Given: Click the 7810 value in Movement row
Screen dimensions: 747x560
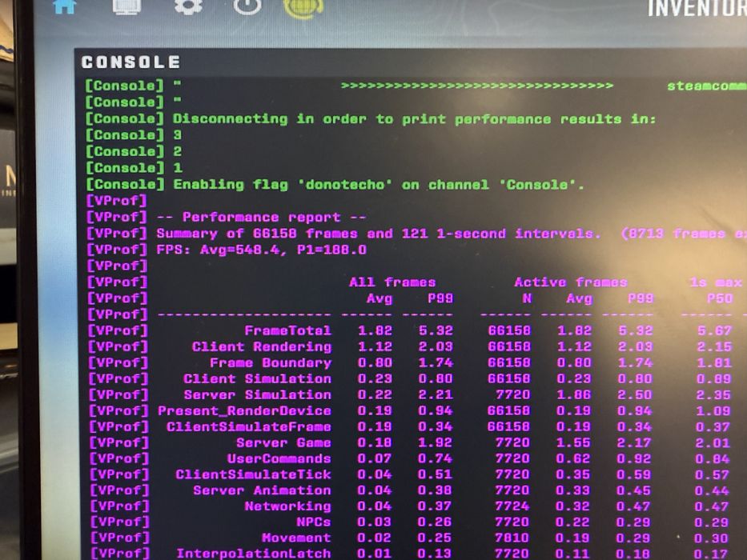Looking at the screenshot, I should [512, 538].
